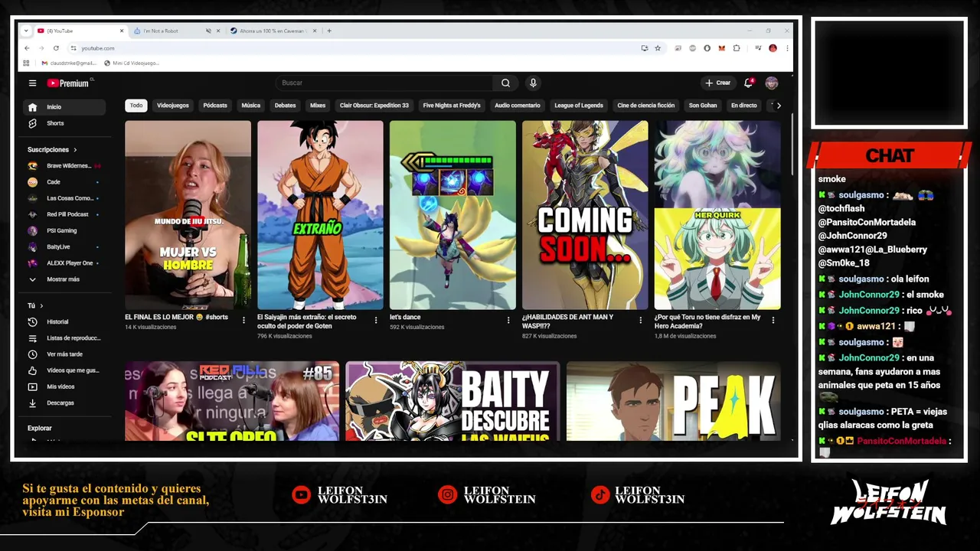
Task: Open the browser extensions puzzle icon
Action: click(737, 47)
